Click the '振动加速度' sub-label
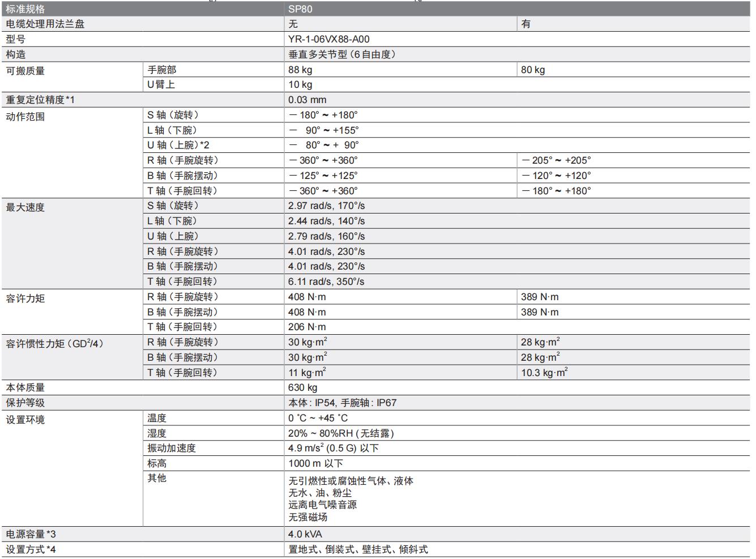Screen dimensions: 756x559 click(x=172, y=448)
